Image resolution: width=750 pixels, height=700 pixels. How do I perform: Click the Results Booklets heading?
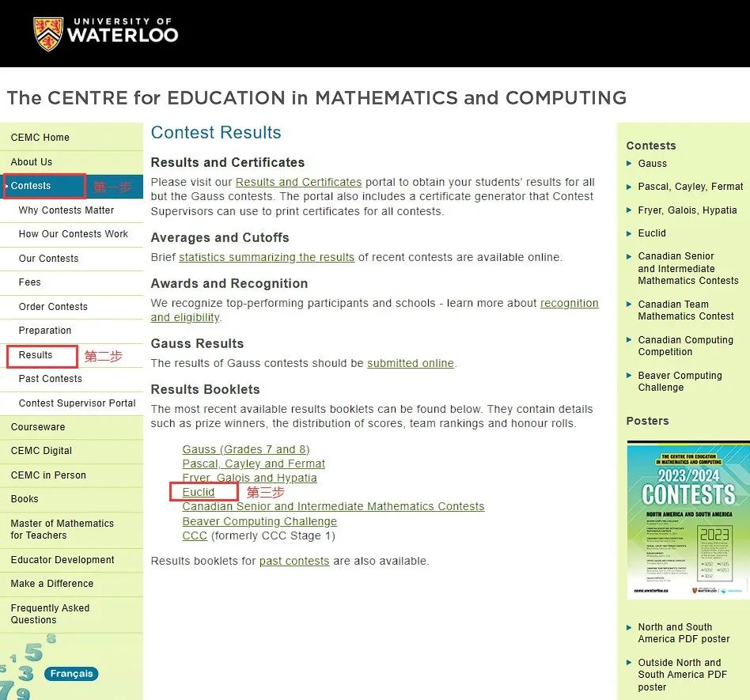pyautogui.click(x=205, y=389)
